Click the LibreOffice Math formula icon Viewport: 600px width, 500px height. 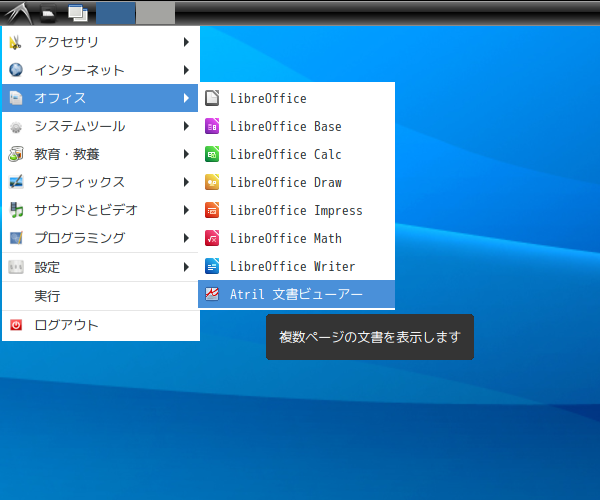coord(212,238)
